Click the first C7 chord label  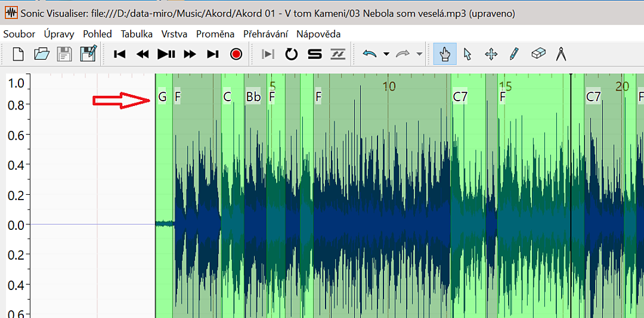coord(460,97)
